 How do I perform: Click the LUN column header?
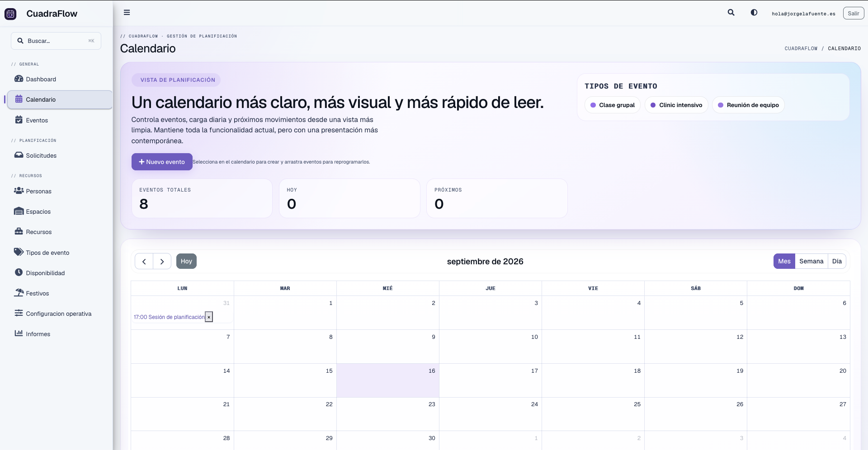click(x=182, y=288)
